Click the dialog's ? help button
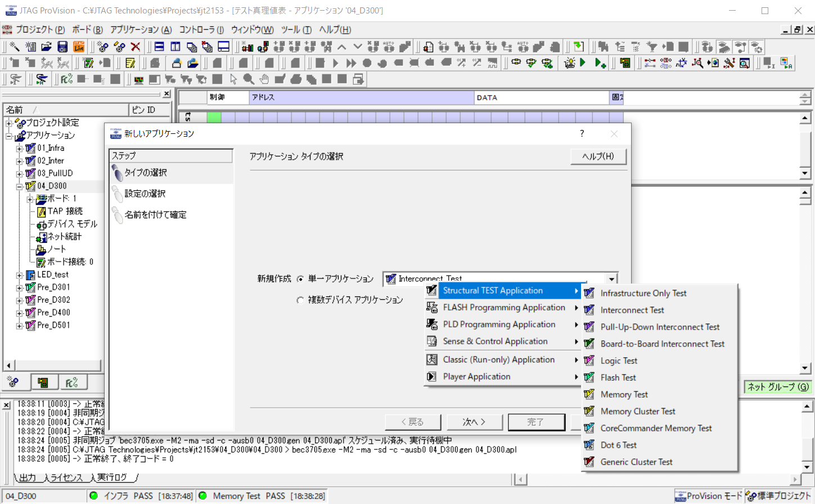The width and height of the screenshot is (815, 504). [582, 134]
